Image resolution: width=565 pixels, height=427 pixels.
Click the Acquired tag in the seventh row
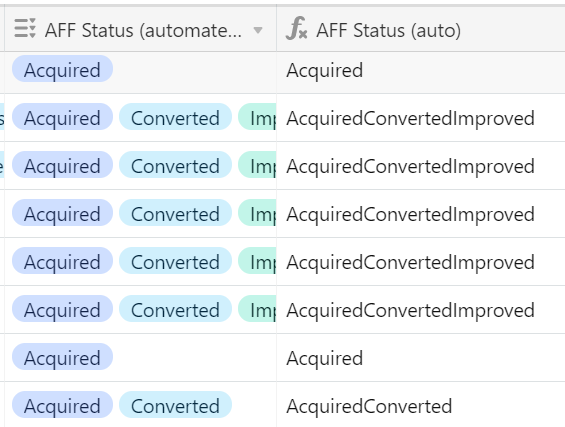tap(62, 357)
